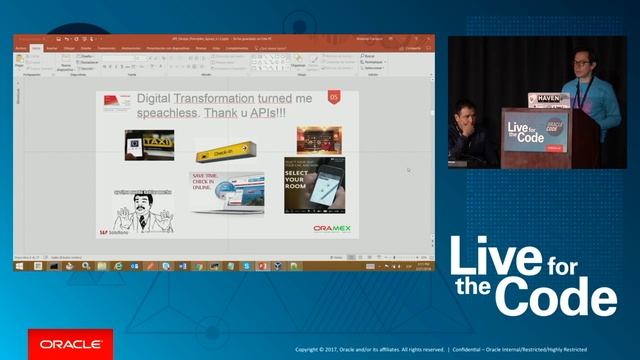Click the ORAMEX logo on the slide
Viewport: 640px width, 360px height.
pyautogui.click(x=332, y=228)
